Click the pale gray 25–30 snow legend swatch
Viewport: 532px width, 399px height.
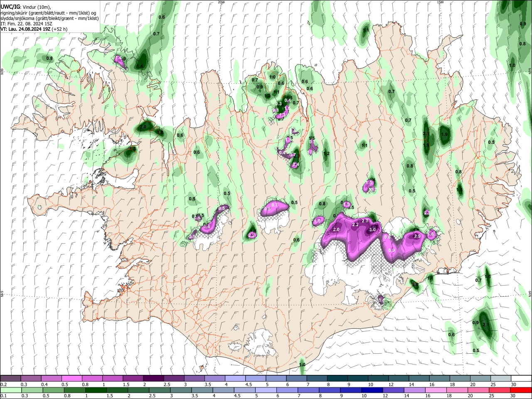pyautogui.click(x=500, y=378)
